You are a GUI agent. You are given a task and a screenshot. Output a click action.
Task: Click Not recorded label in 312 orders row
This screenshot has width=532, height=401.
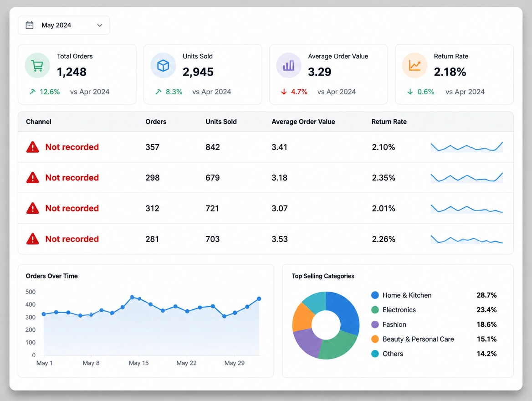pos(72,208)
